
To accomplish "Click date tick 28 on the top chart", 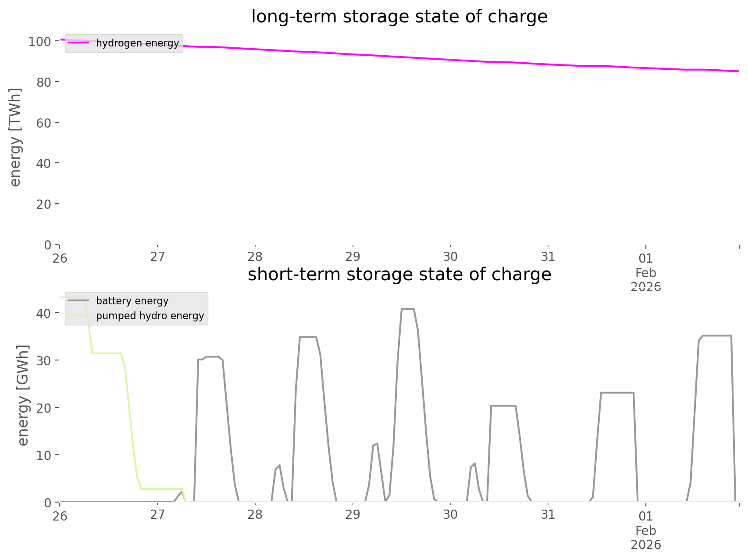I will click(x=255, y=257).
